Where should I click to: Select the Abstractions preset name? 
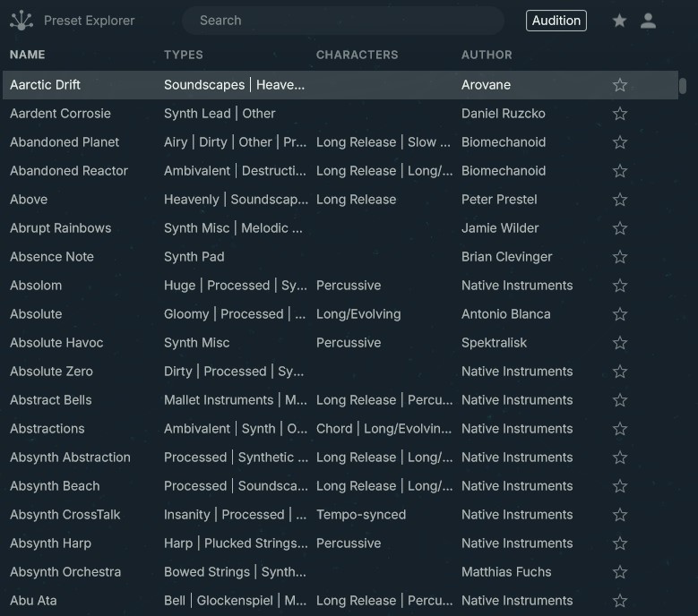pyautogui.click(x=47, y=429)
